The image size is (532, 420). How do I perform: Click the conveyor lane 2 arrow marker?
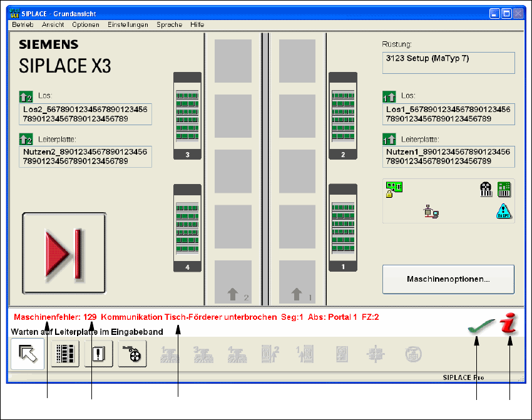point(233,294)
